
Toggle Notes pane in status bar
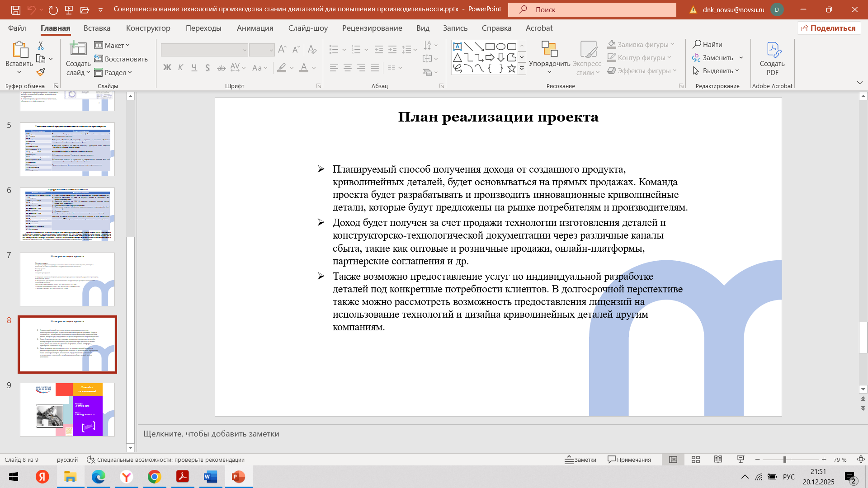(580, 460)
